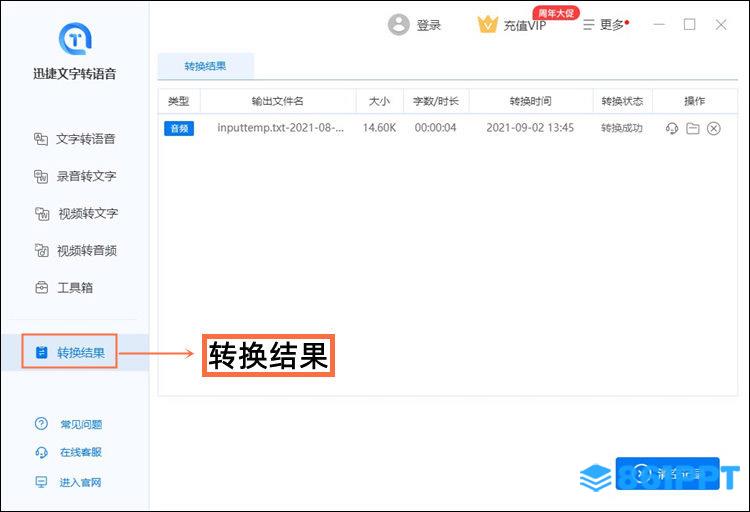The image size is (750, 512).
Task: Click the headset customer service icon
Action: [x=42, y=452]
